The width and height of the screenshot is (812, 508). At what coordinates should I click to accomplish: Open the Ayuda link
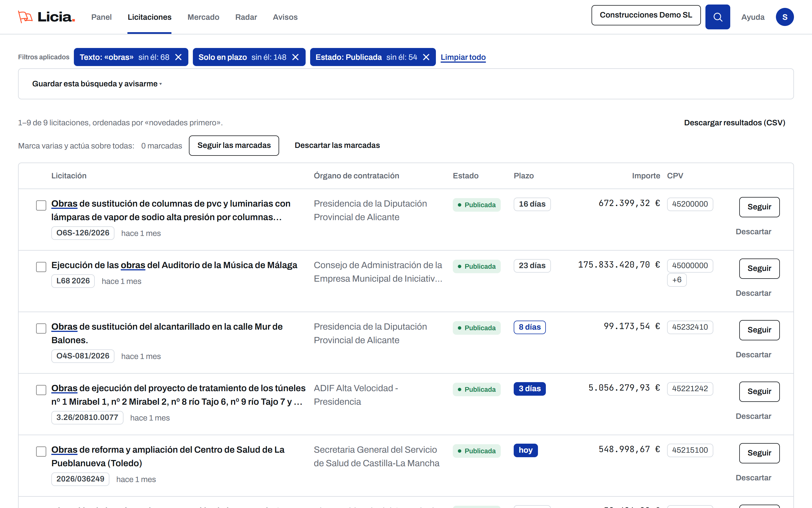click(x=753, y=17)
